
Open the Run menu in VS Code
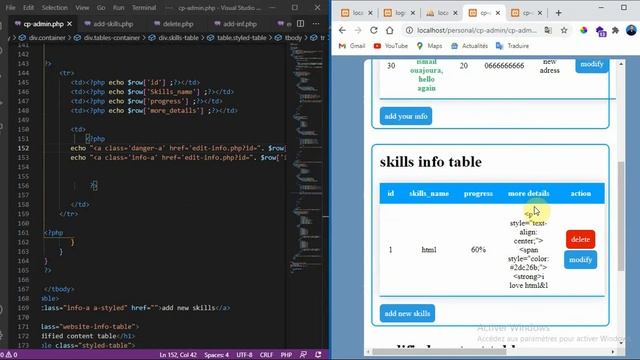click(x=118, y=8)
